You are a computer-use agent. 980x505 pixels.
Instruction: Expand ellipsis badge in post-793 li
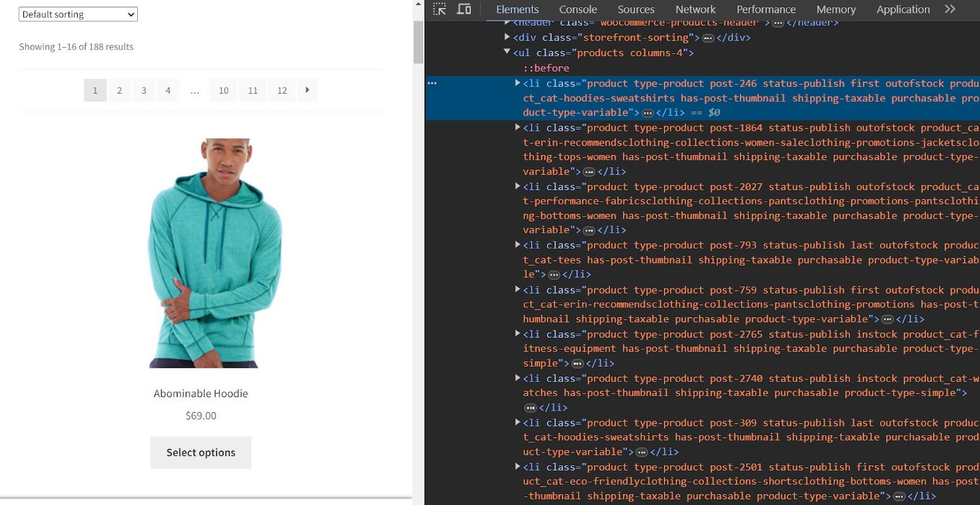click(554, 275)
